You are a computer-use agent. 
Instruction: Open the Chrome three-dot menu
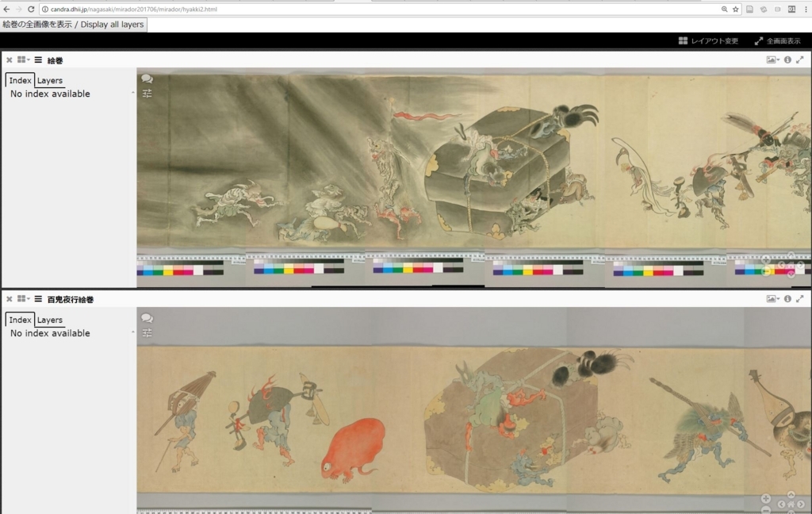pyautogui.click(x=806, y=10)
